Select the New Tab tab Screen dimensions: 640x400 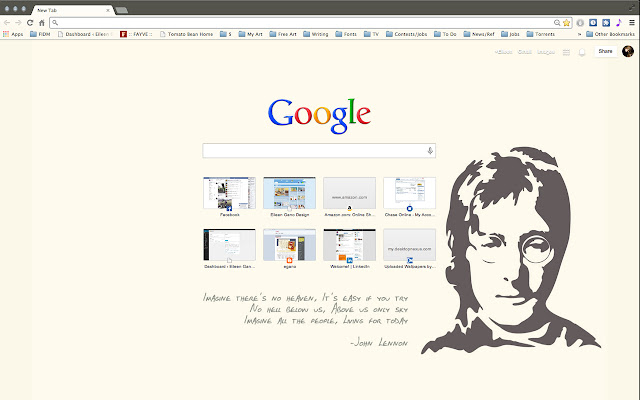click(x=71, y=10)
